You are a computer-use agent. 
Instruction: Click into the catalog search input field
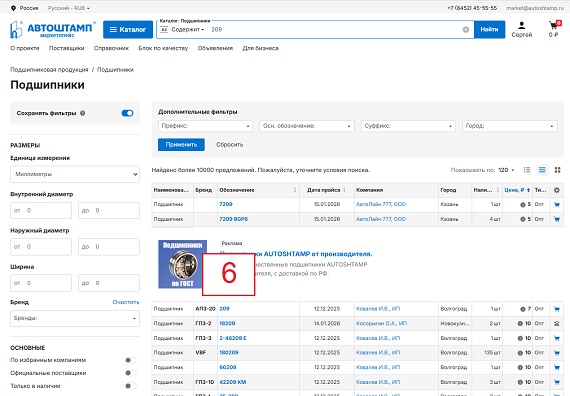334,29
